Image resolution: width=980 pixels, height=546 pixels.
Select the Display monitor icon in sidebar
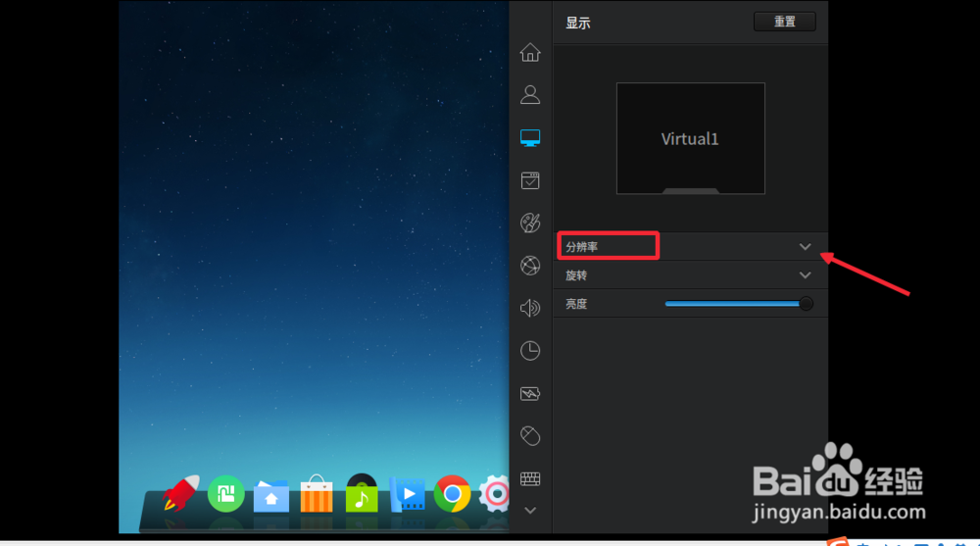[x=530, y=137]
